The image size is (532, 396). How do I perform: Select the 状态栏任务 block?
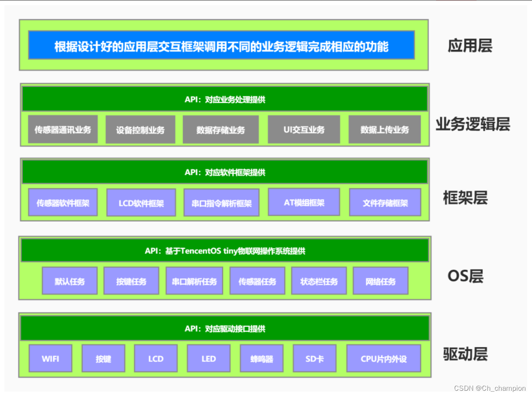319,281
